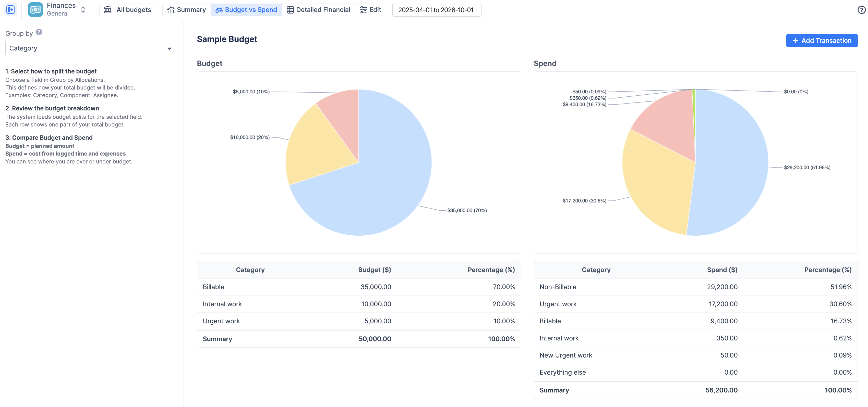Screen dimensions: 868x407
Task: Show the Group by help tooltip icon
Action: pyautogui.click(x=39, y=32)
